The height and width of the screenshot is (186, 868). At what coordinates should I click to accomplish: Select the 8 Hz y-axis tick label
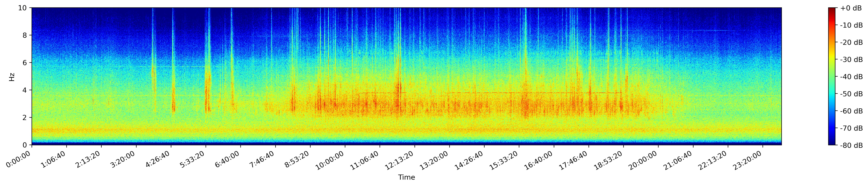tap(25, 35)
